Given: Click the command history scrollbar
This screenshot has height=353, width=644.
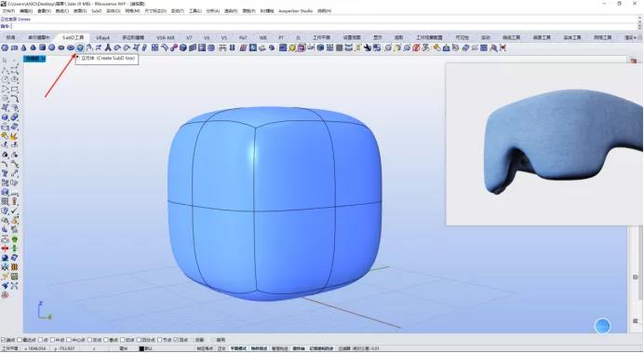Looking at the screenshot, I should click(640, 21).
